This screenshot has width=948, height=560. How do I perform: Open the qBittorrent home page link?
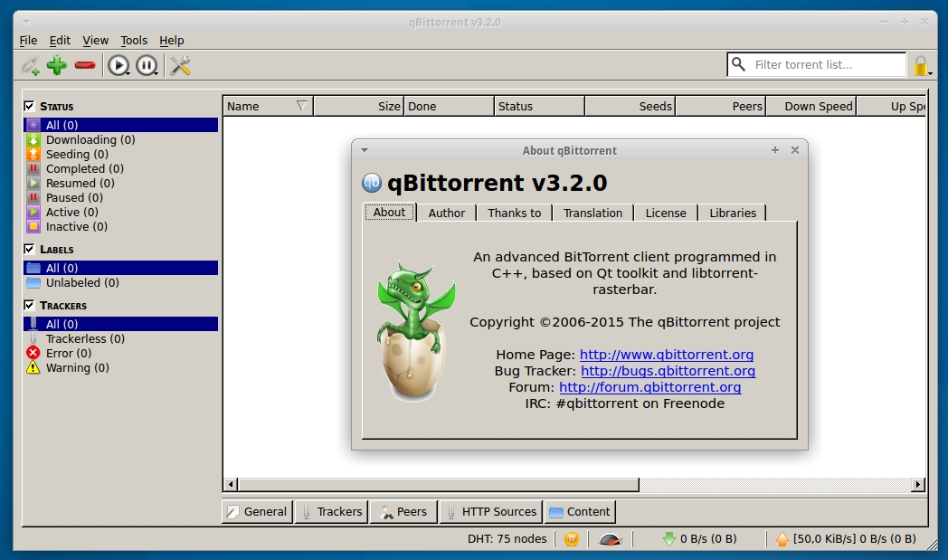[667, 354]
